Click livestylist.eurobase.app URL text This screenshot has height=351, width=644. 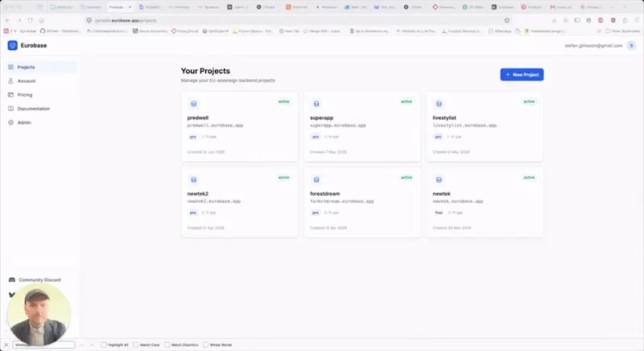(464, 126)
